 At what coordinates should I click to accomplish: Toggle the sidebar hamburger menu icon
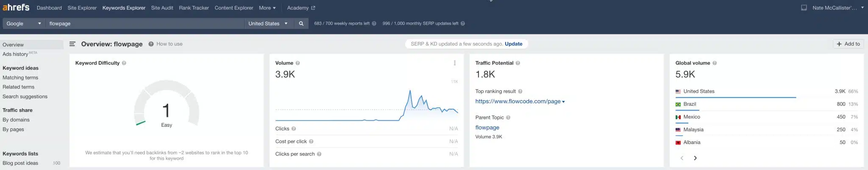pyautogui.click(x=72, y=44)
